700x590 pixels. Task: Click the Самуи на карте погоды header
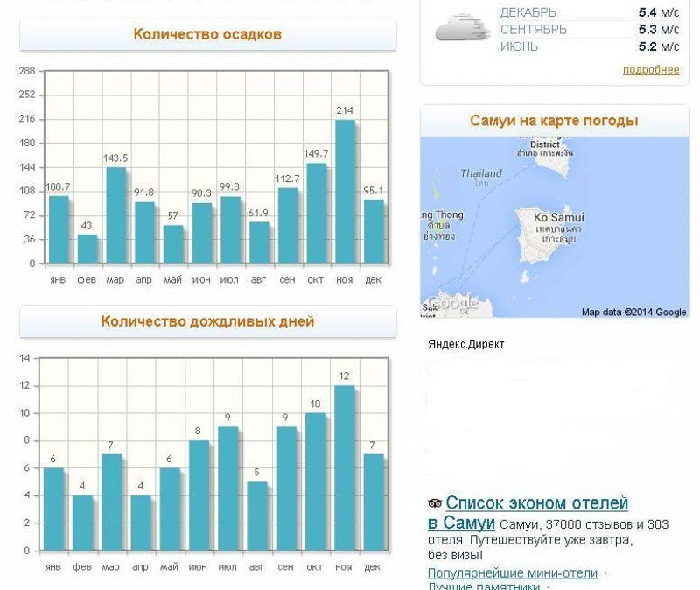(x=554, y=121)
